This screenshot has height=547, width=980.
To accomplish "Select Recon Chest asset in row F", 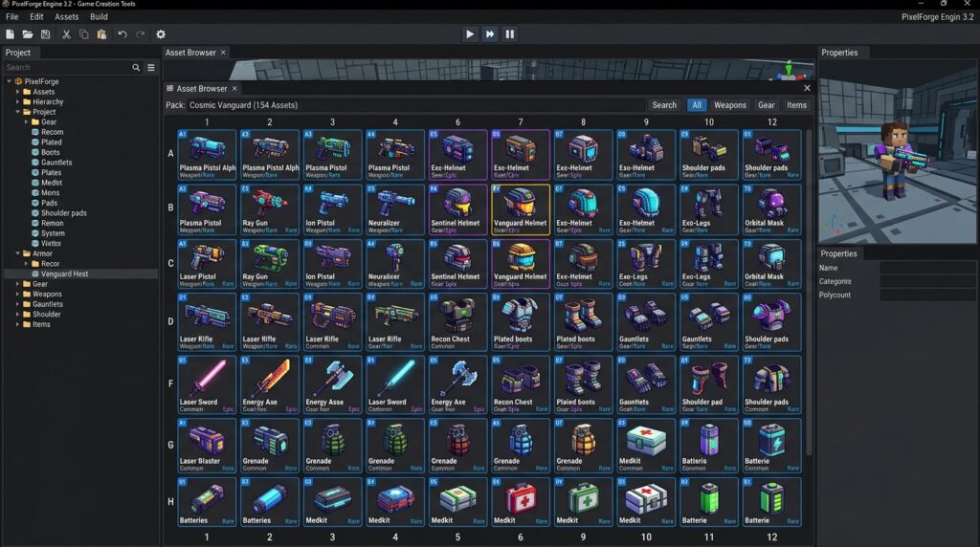I will pos(521,384).
